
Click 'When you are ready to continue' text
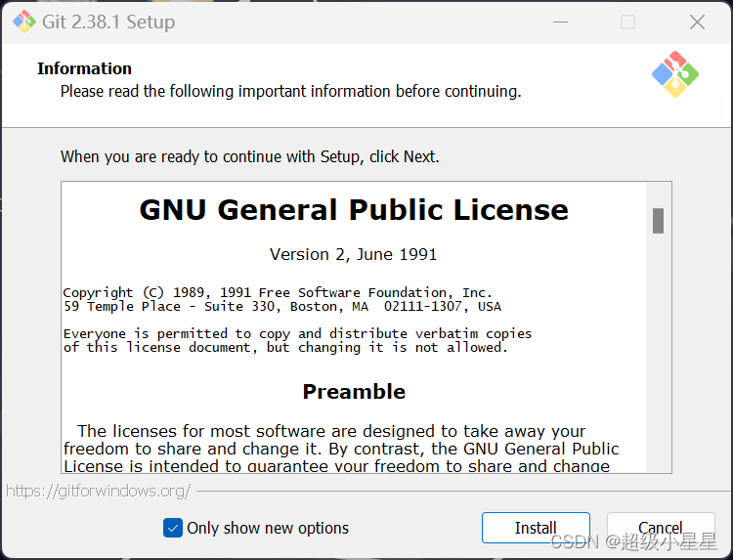coord(250,156)
